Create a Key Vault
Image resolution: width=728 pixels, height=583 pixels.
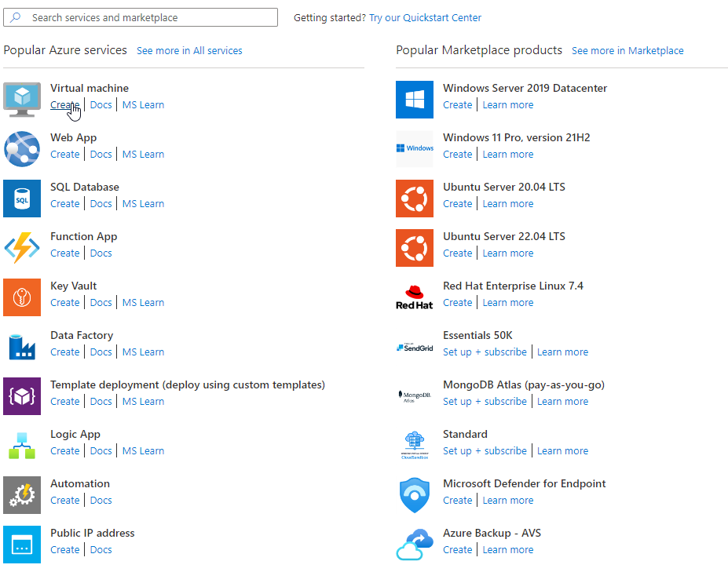click(x=65, y=302)
